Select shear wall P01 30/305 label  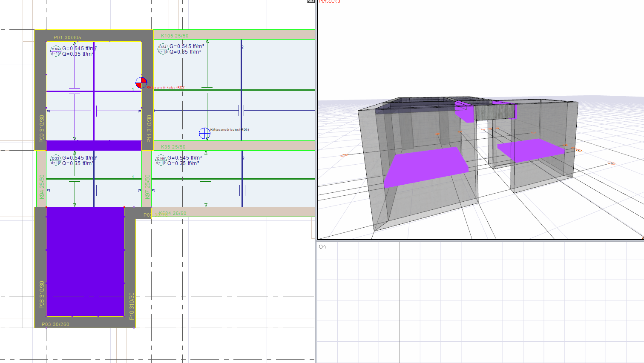pyautogui.click(x=67, y=37)
